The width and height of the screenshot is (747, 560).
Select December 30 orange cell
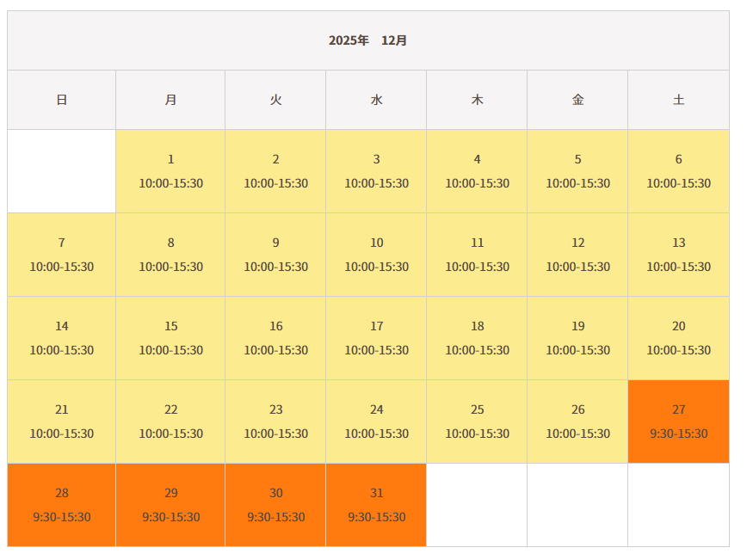(275, 505)
